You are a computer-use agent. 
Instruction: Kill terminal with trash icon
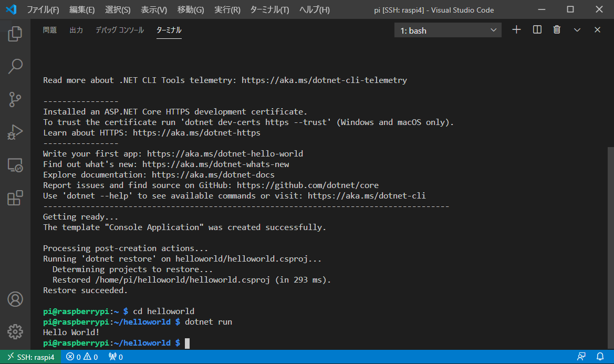(557, 30)
